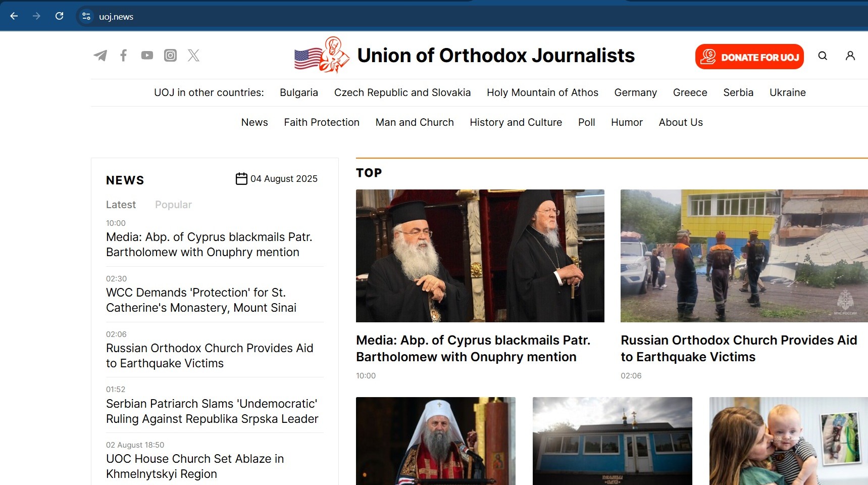Open WCC Demands Protection article link
Viewport: 868px width, 485px height.
coord(201,300)
